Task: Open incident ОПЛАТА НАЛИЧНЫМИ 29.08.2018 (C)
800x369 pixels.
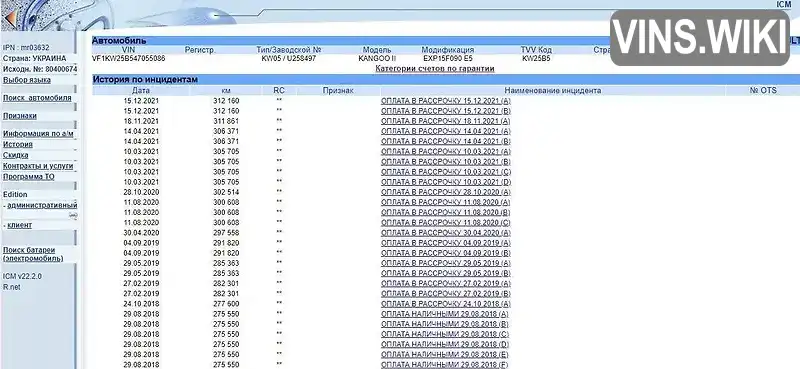Action: [x=445, y=334]
